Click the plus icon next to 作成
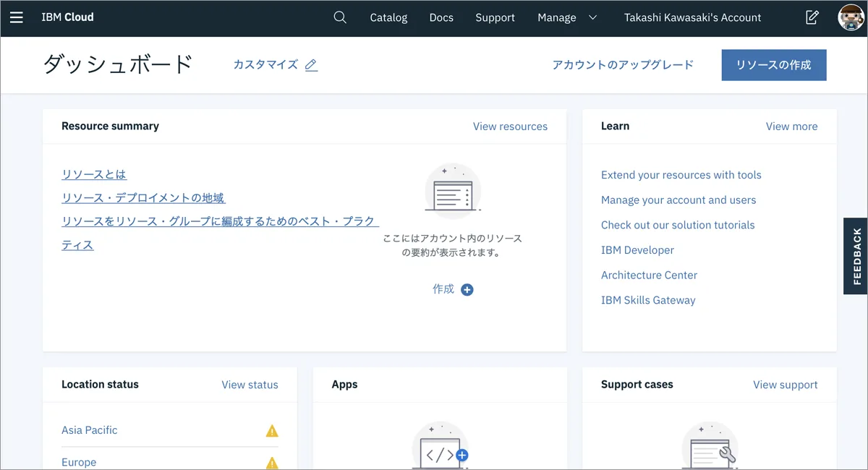 (467, 290)
